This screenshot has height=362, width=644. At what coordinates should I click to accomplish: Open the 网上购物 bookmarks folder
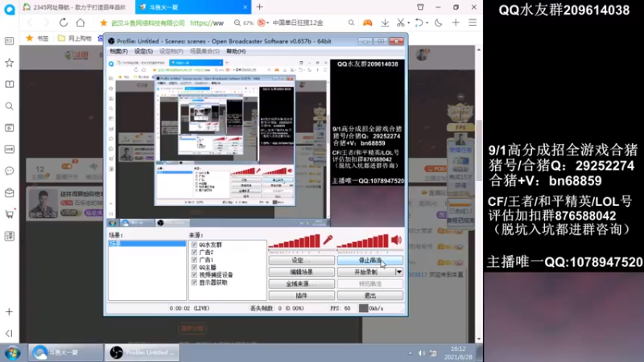[75, 39]
